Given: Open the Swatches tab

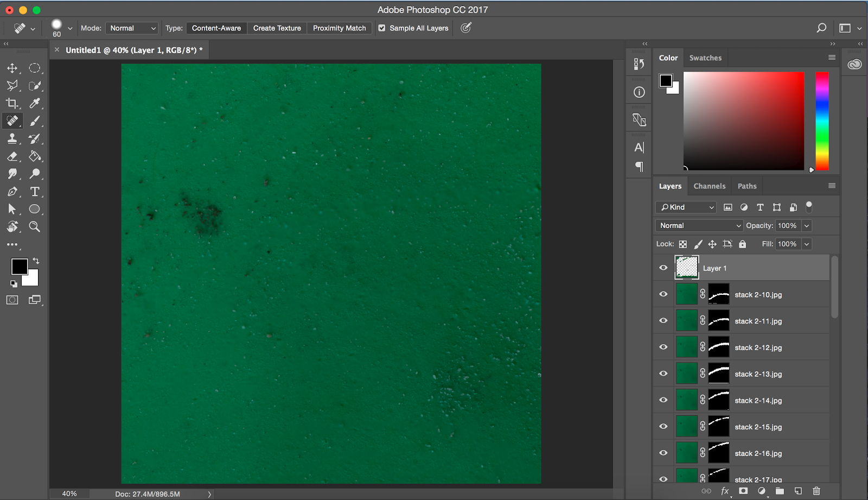Looking at the screenshot, I should (705, 58).
